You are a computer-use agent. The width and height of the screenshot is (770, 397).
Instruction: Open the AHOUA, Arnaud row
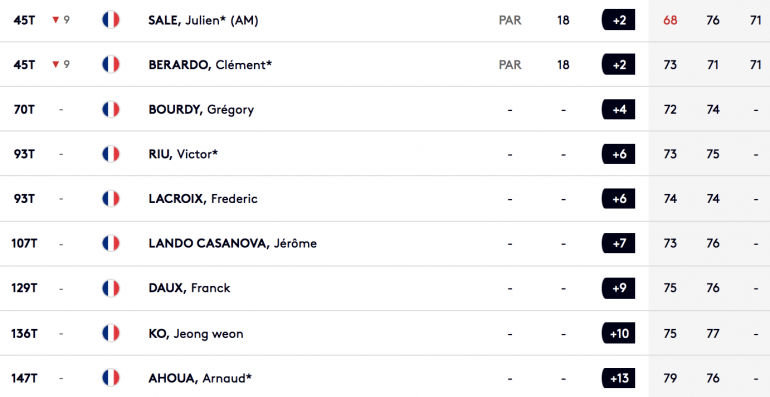[385, 378]
